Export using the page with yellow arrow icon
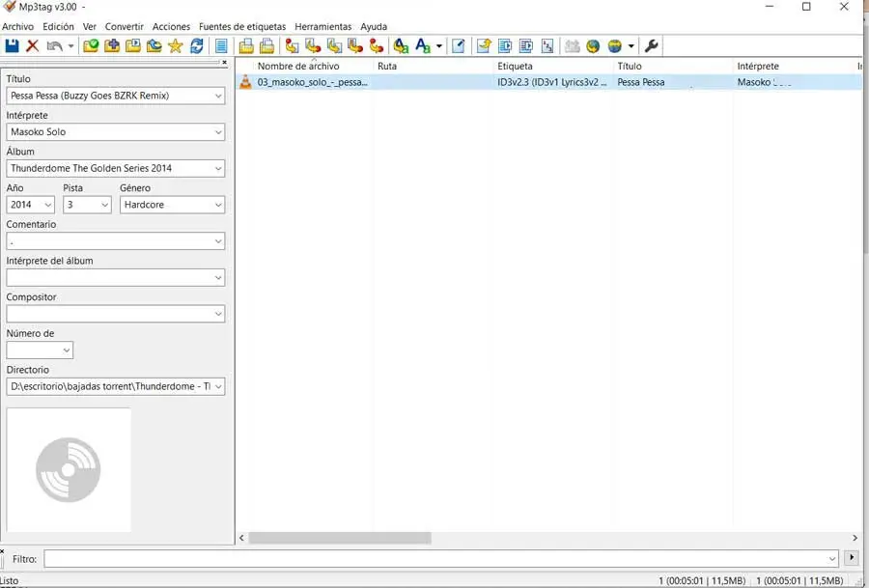This screenshot has width=869, height=588. (484, 46)
